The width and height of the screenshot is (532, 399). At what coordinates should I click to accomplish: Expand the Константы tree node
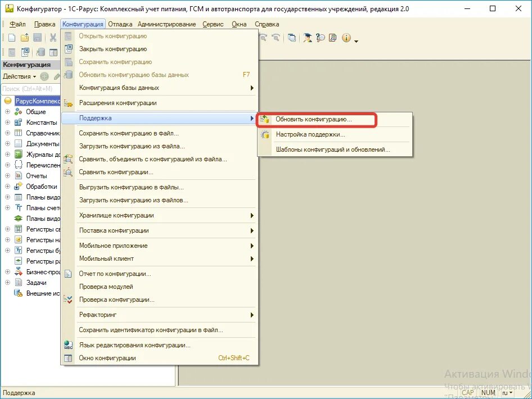(7, 123)
